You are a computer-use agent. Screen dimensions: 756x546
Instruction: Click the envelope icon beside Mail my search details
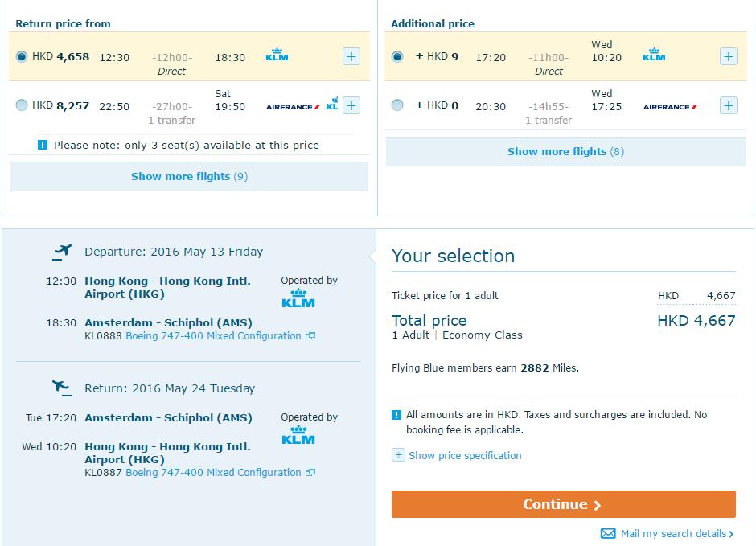tap(608, 533)
